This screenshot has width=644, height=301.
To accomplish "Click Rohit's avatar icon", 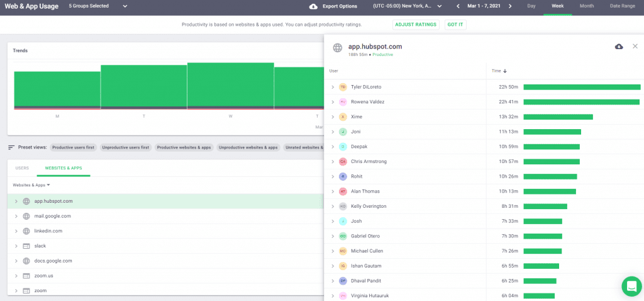I will (343, 176).
